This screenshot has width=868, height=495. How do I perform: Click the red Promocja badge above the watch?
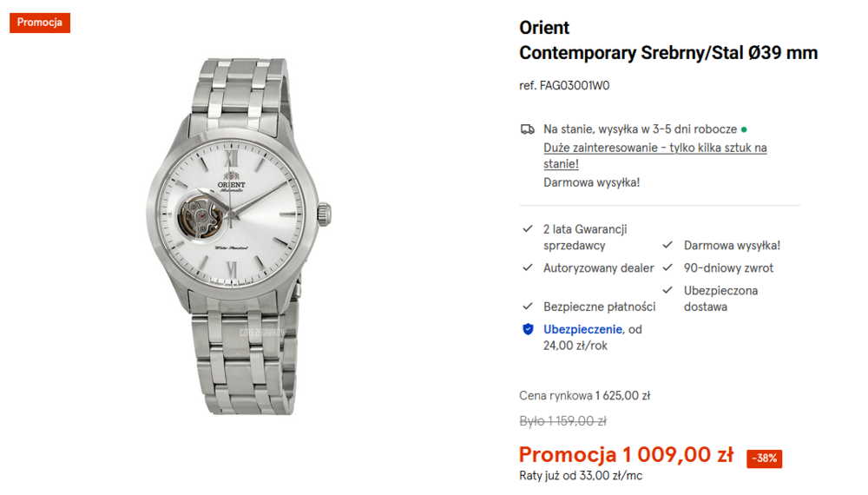pos(40,23)
